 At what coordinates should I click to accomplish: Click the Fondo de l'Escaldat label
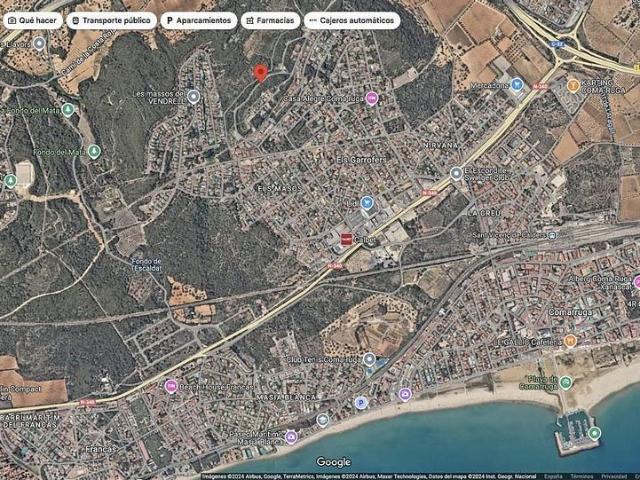coord(146,265)
